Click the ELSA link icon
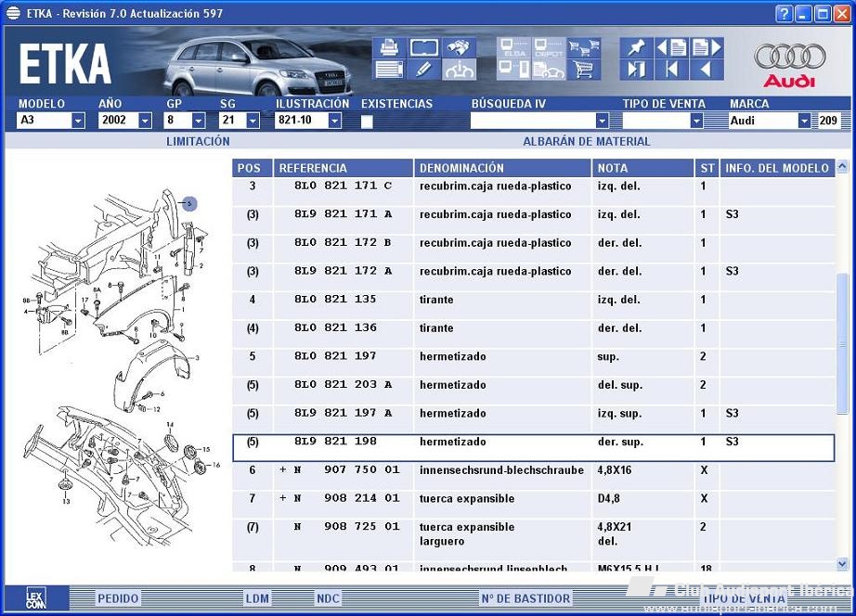 pos(513,47)
